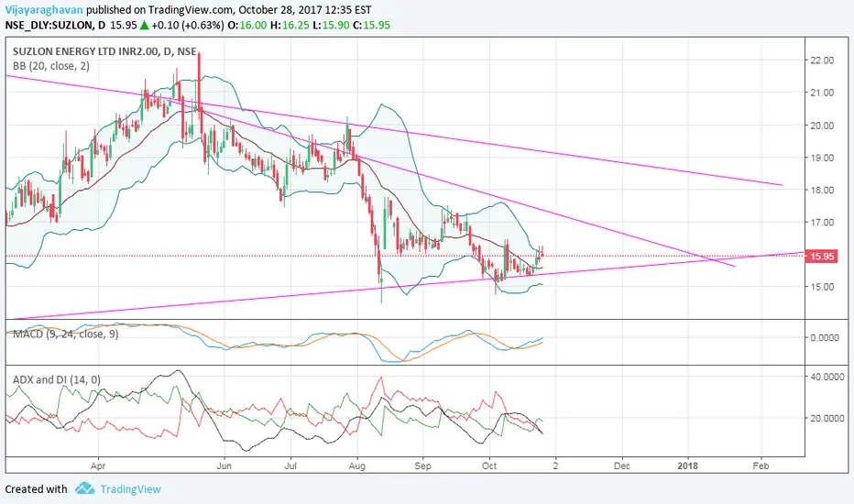854x504 pixels.
Task: Click the 17.00 price axis label
Action: [x=822, y=223]
